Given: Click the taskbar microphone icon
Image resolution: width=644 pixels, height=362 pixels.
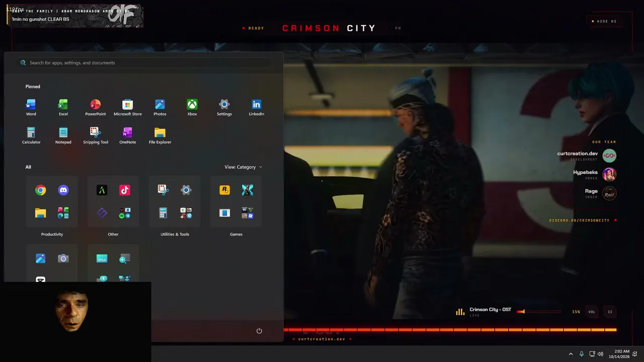Looking at the screenshot, I should 582,354.
